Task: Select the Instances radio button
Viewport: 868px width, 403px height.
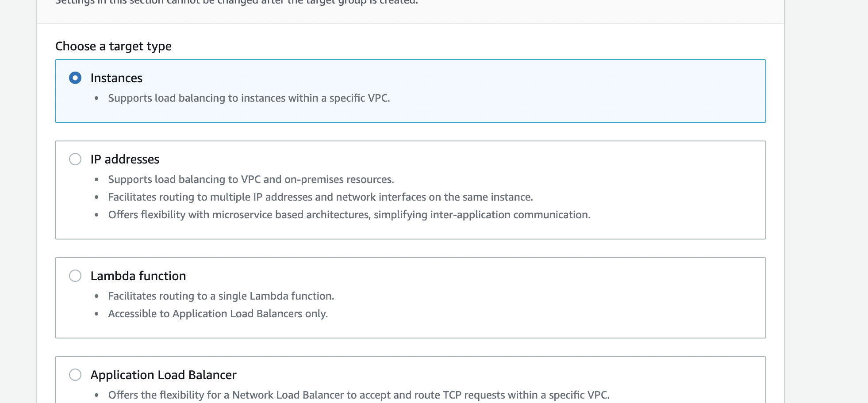Action: (75, 78)
